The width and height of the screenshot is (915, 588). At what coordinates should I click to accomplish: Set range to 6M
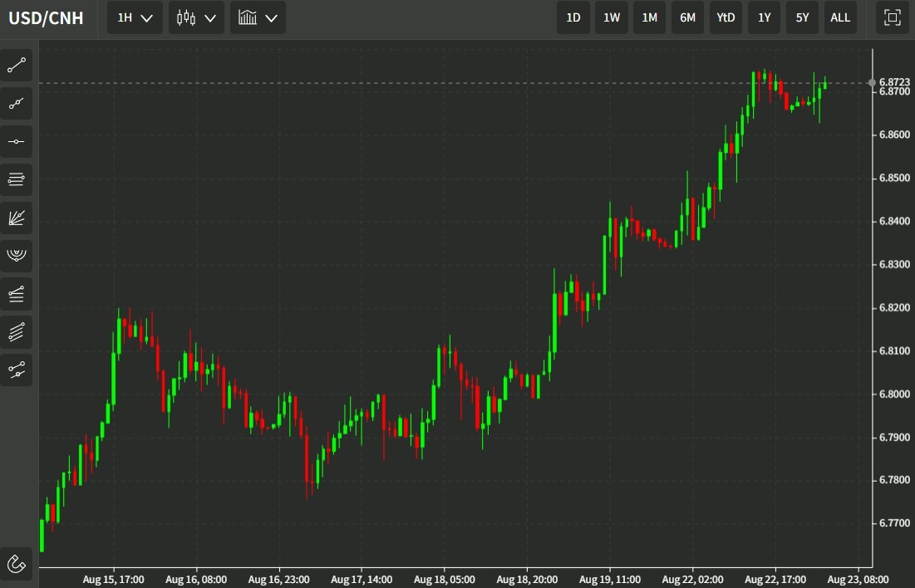tap(688, 17)
